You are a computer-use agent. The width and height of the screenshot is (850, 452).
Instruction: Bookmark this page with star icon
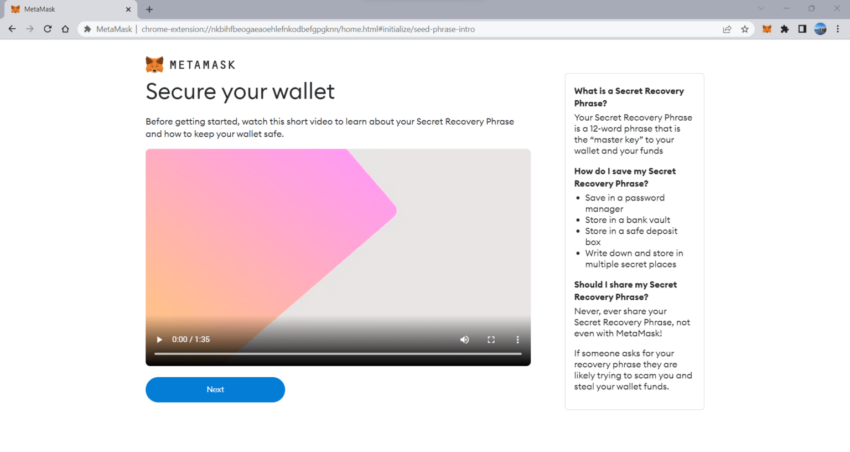[745, 29]
